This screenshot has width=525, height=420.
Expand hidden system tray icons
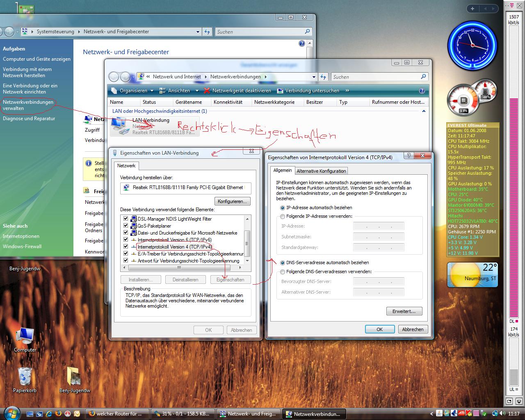[431, 414]
